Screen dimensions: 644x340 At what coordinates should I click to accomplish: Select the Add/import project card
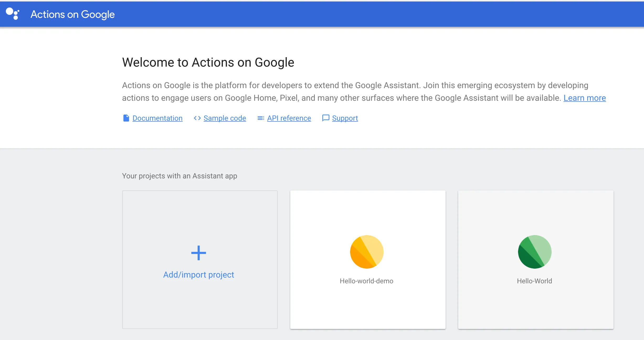tap(200, 304)
